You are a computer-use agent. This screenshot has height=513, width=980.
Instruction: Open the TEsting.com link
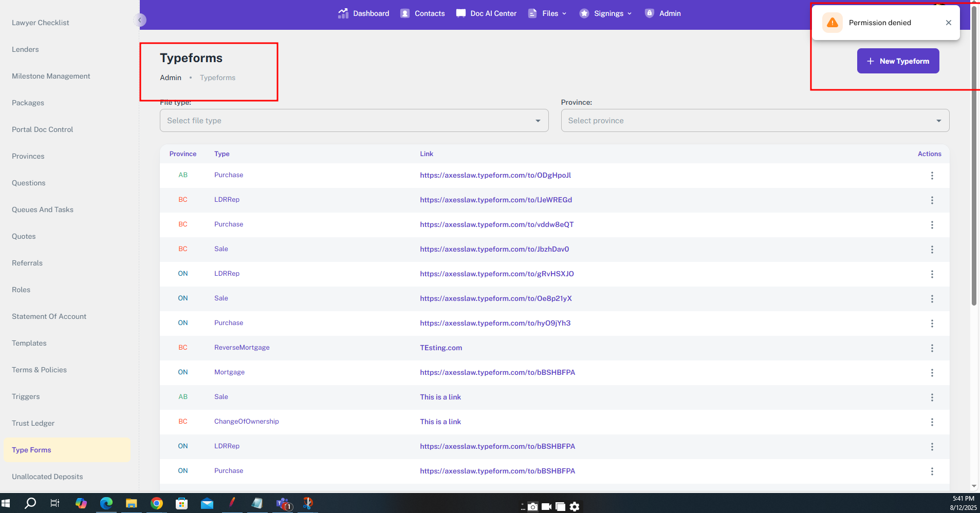441,348
